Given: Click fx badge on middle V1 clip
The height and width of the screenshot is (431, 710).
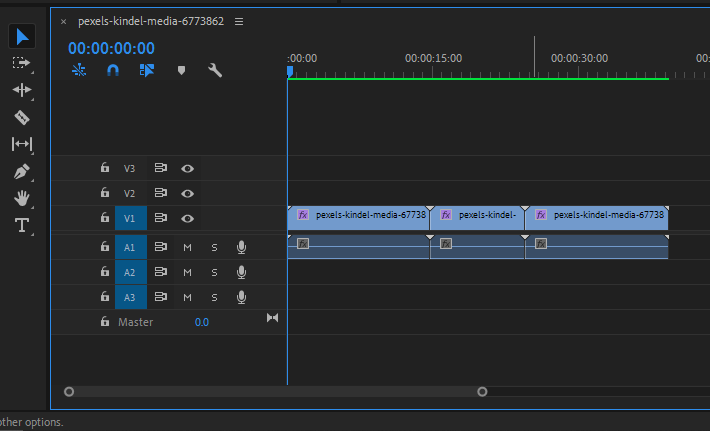Looking at the screenshot, I should coord(446,215).
